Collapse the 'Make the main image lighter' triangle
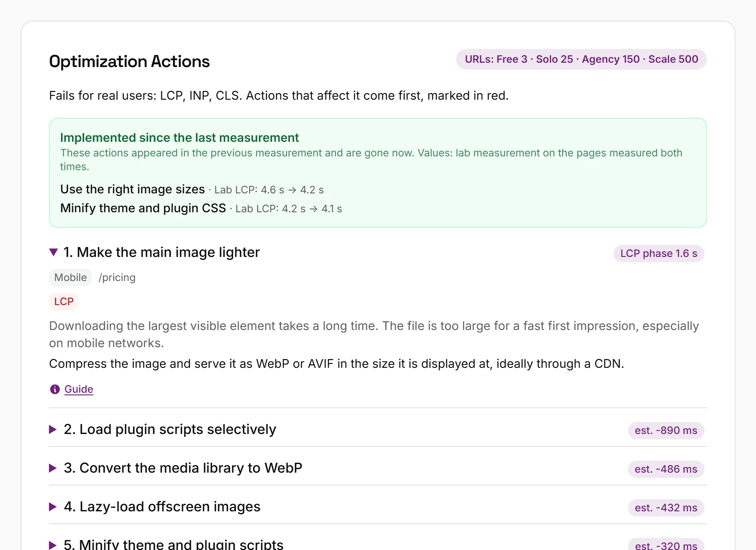This screenshot has width=756, height=550. [53, 252]
